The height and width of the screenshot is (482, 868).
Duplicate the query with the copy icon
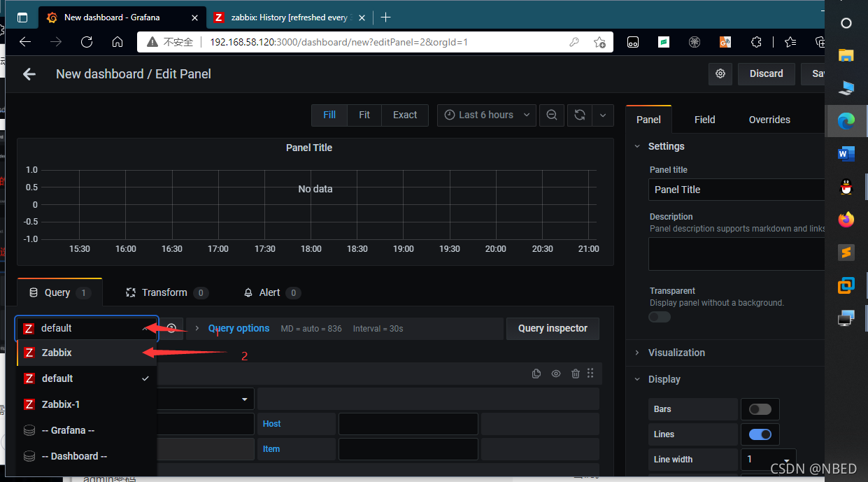[536, 374]
